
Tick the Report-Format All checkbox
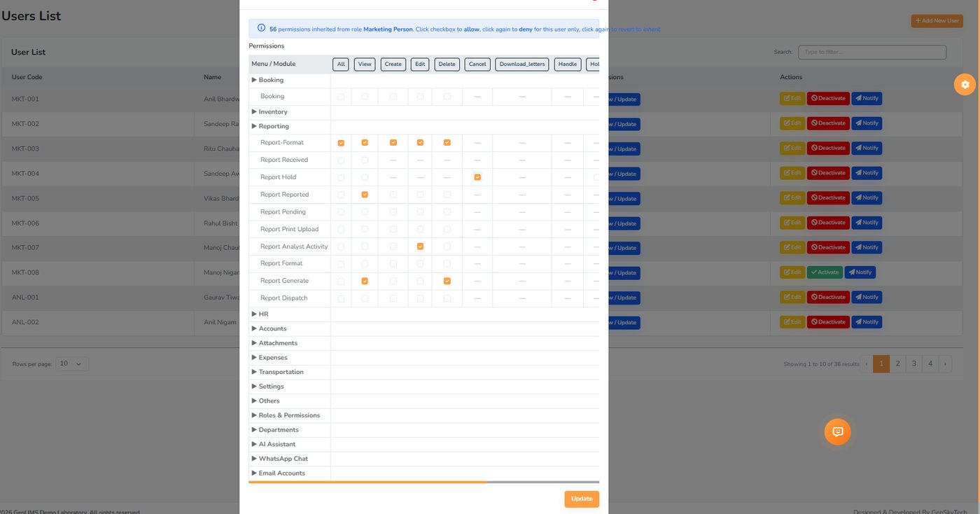click(x=341, y=143)
